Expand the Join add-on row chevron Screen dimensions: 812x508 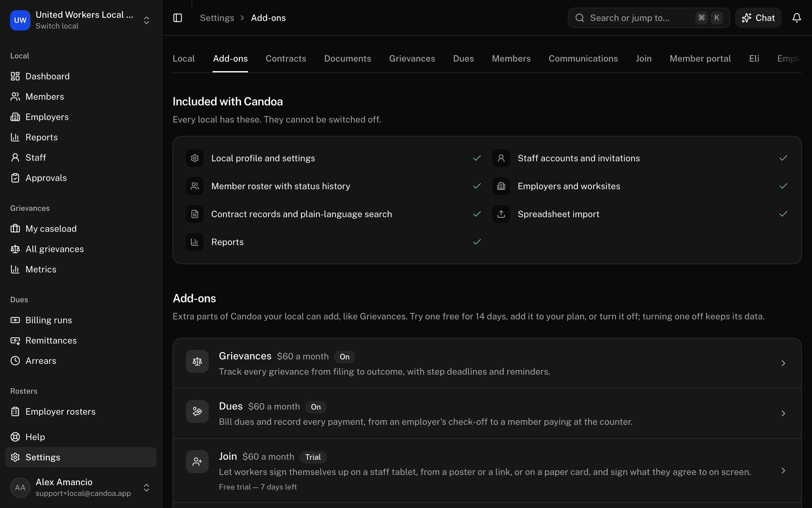pyautogui.click(x=783, y=470)
